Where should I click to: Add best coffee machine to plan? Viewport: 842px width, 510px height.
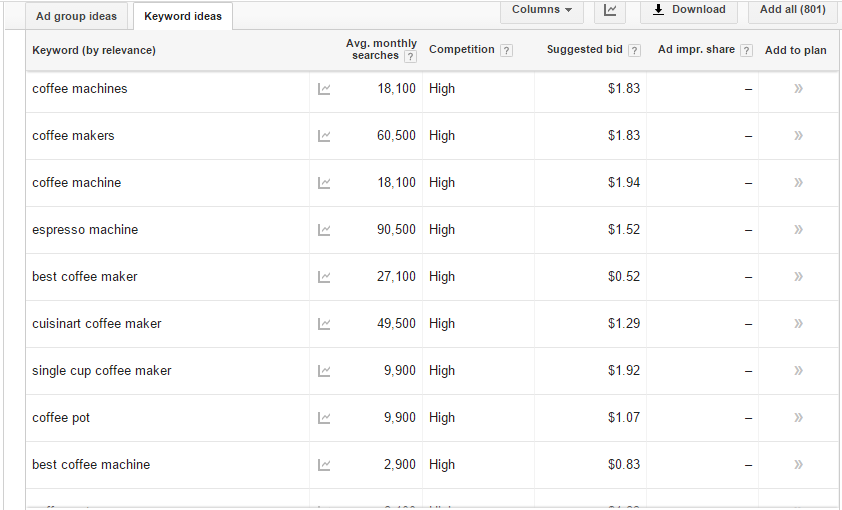pos(799,464)
